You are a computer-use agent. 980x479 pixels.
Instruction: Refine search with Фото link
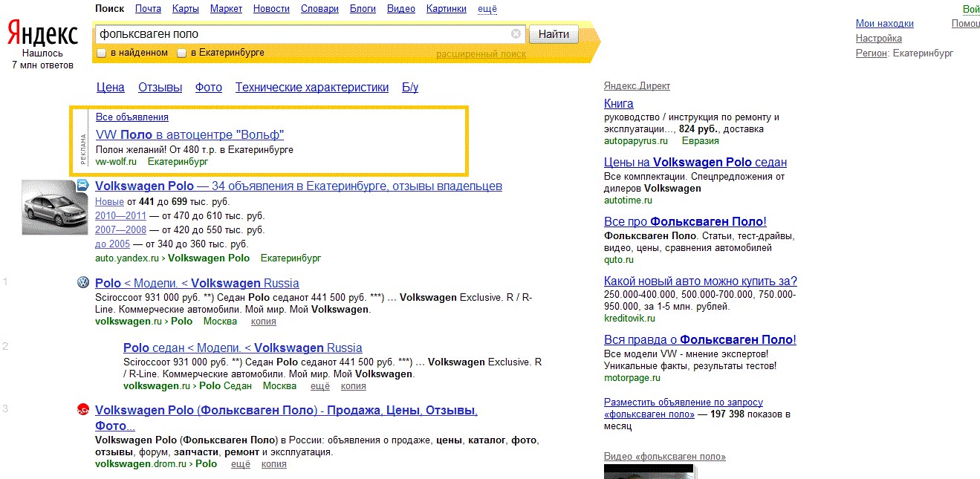point(209,88)
